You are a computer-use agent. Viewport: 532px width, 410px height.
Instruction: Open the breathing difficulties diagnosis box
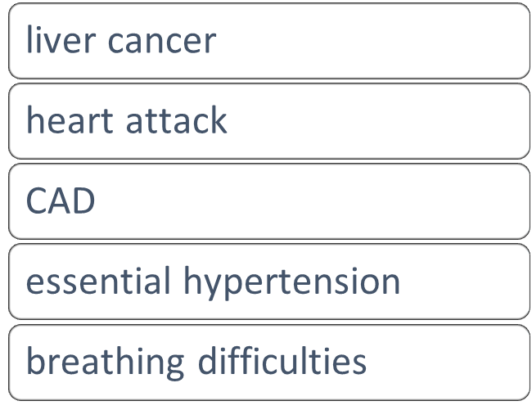point(268,362)
